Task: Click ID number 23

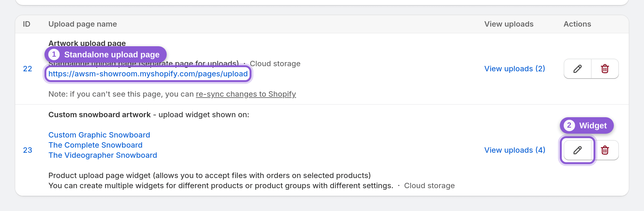Action: (x=28, y=150)
